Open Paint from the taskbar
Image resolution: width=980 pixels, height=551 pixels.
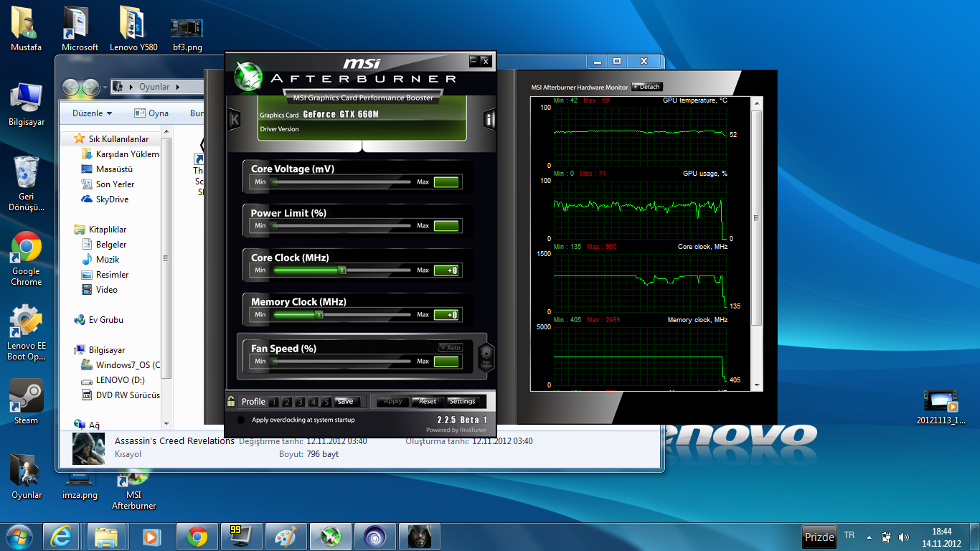(x=286, y=537)
